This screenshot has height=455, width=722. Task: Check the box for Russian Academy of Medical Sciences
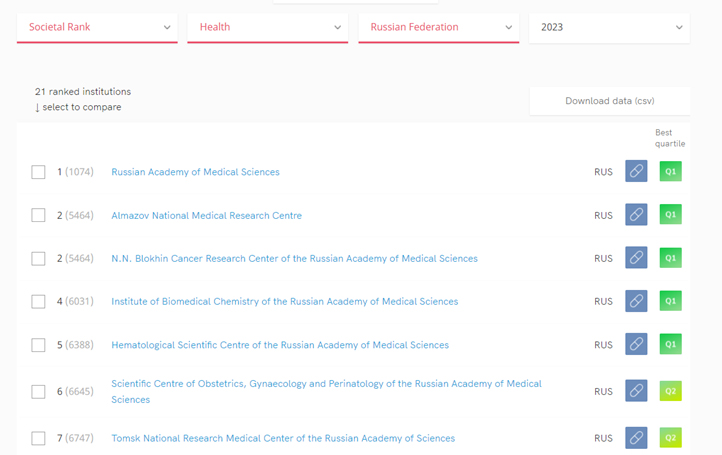tap(38, 172)
